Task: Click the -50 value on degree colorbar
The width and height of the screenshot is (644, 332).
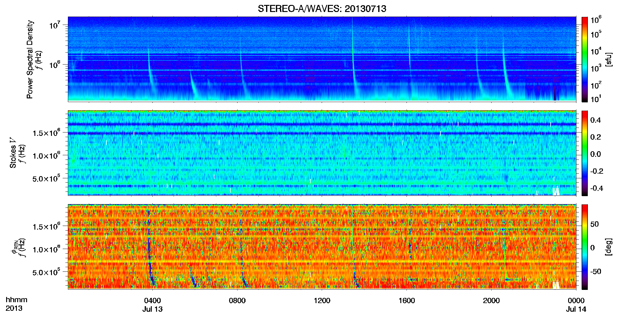Action: coord(596,271)
